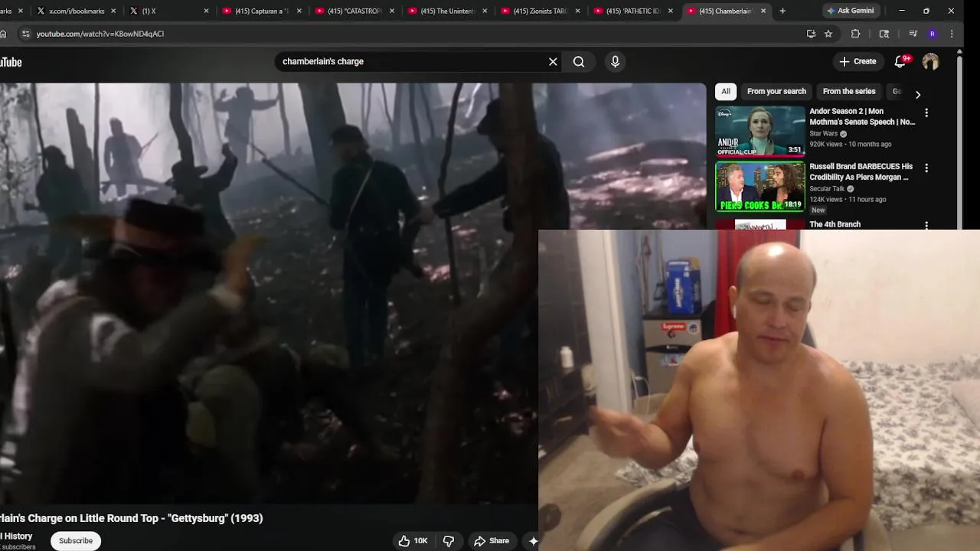
Task: Open a new browser tab with plus
Action: (x=782, y=11)
